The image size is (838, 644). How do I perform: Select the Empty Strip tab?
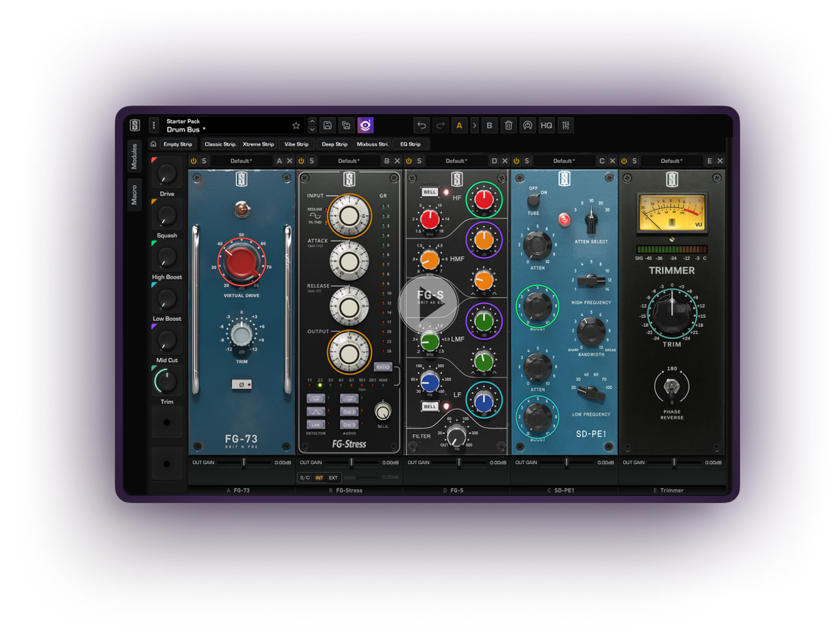[178, 144]
